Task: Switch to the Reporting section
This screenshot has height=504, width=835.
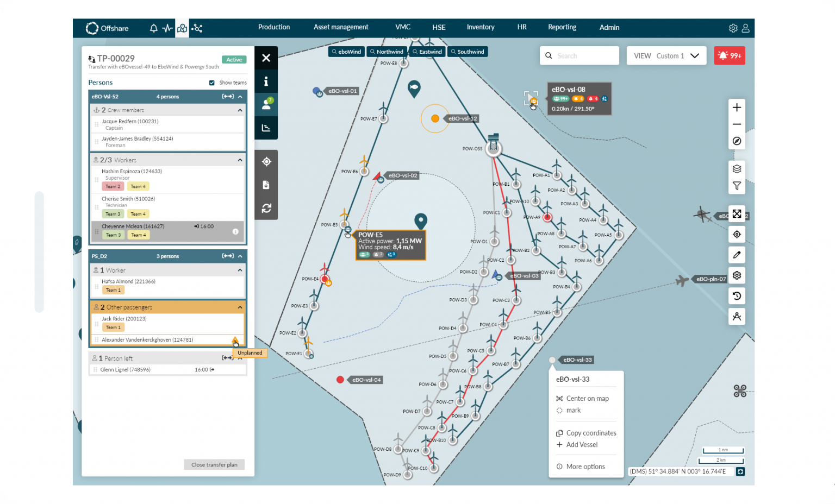Action: pyautogui.click(x=562, y=27)
